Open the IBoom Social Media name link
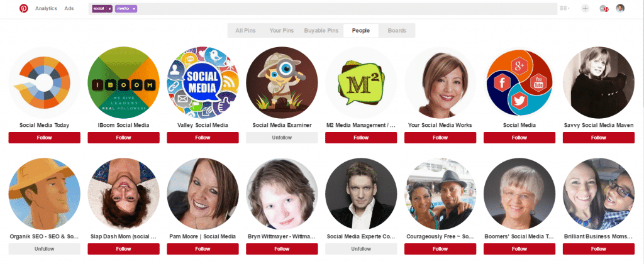The width and height of the screenshot is (644, 264). [123, 125]
